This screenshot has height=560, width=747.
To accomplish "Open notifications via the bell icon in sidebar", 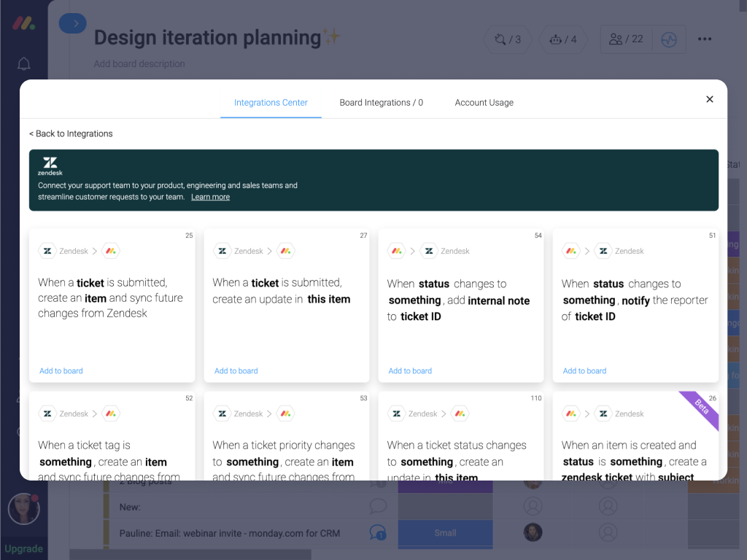I will 23,64.
